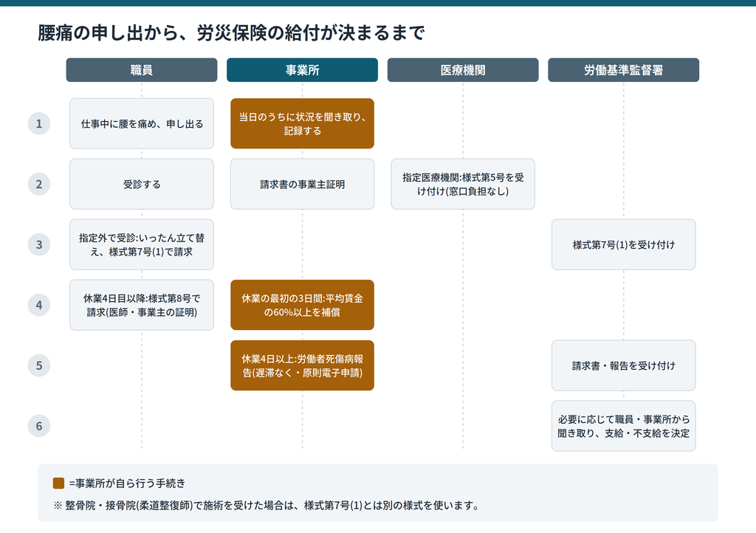Click step number 6 circle
This screenshot has height=533, width=756.
coord(39,426)
